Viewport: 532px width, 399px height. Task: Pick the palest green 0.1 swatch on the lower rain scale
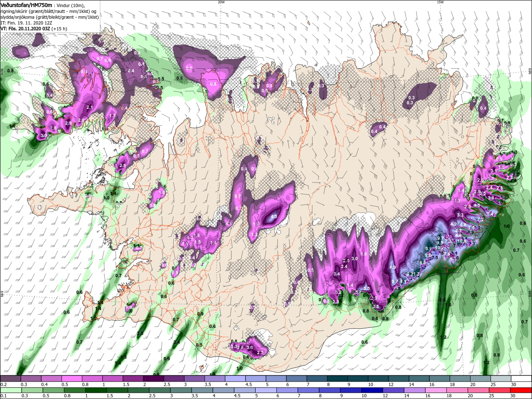point(10,390)
